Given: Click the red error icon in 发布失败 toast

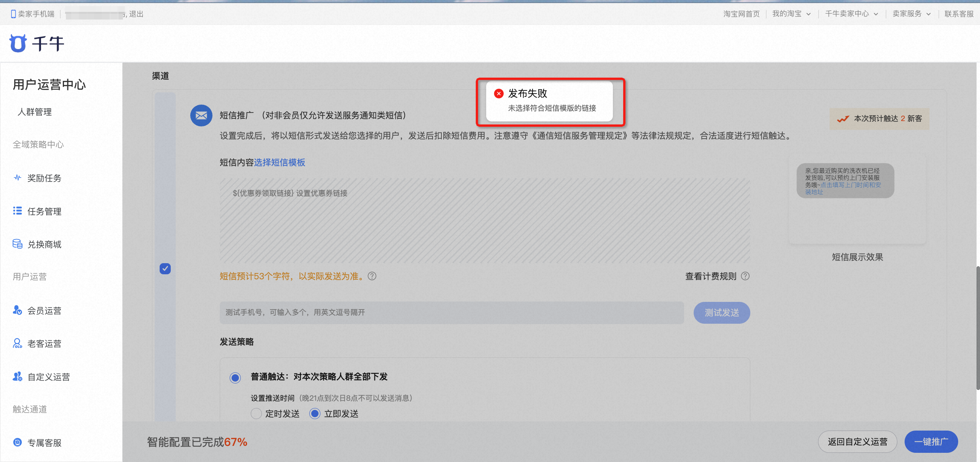Looking at the screenshot, I should [x=499, y=93].
